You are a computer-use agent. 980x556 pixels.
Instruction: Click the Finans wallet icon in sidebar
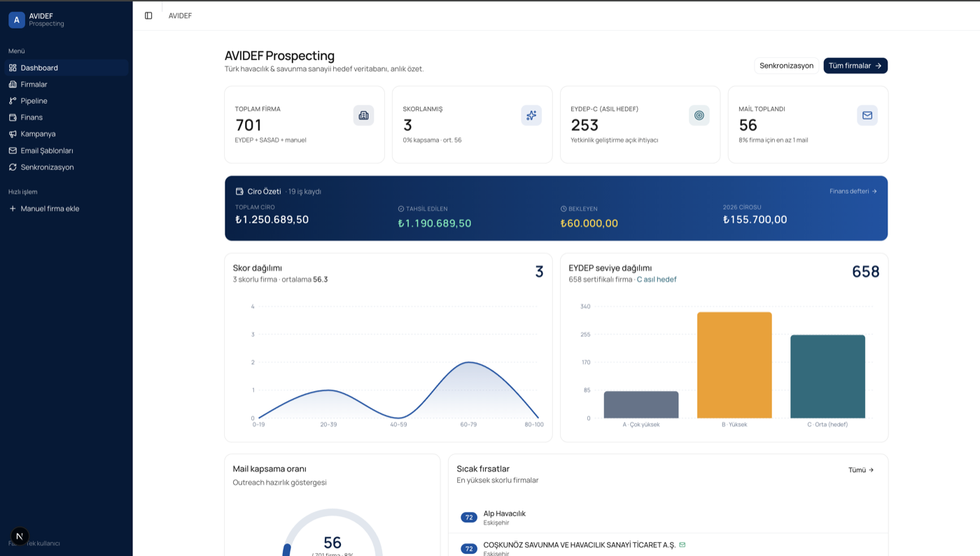click(13, 117)
